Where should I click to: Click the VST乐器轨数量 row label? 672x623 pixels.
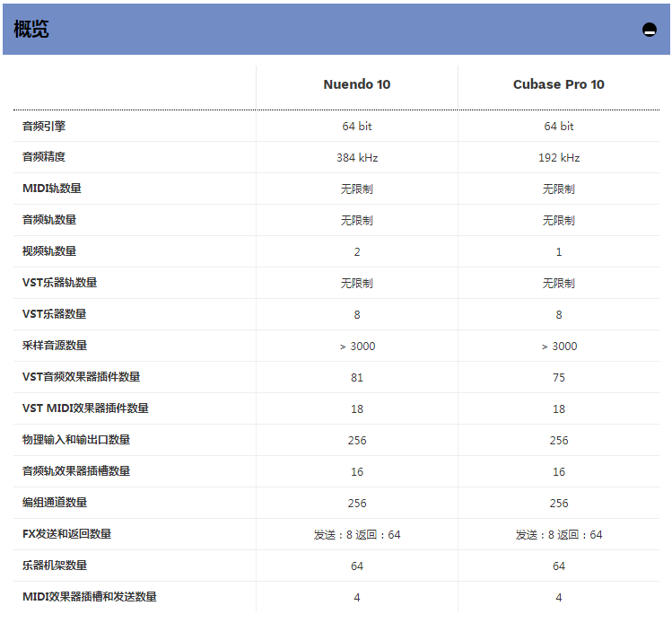tap(59, 283)
